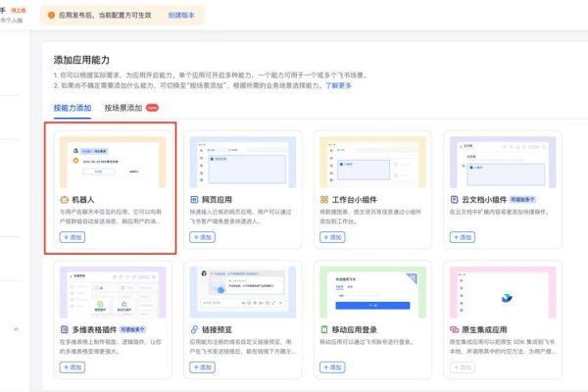The image size is (588, 392).
Task: Open the 创建版本 link in the banner
Action: [181, 15]
